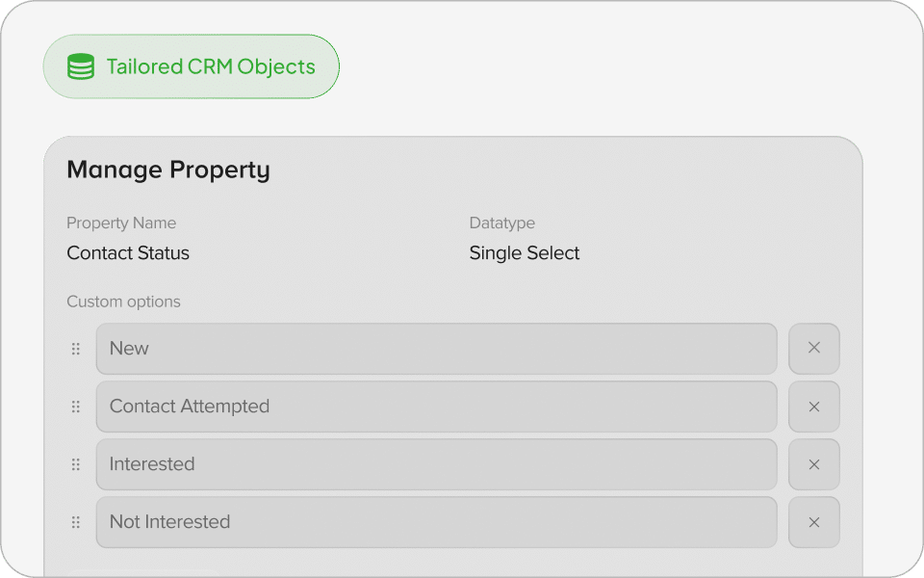924x578 pixels.
Task: Click the Contact Status property name value
Action: pos(128,253)
